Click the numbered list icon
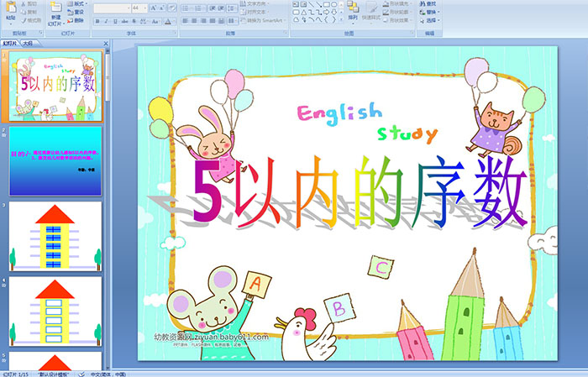Image resolution: width=588 pixels, height=377 pixels. 198,8
